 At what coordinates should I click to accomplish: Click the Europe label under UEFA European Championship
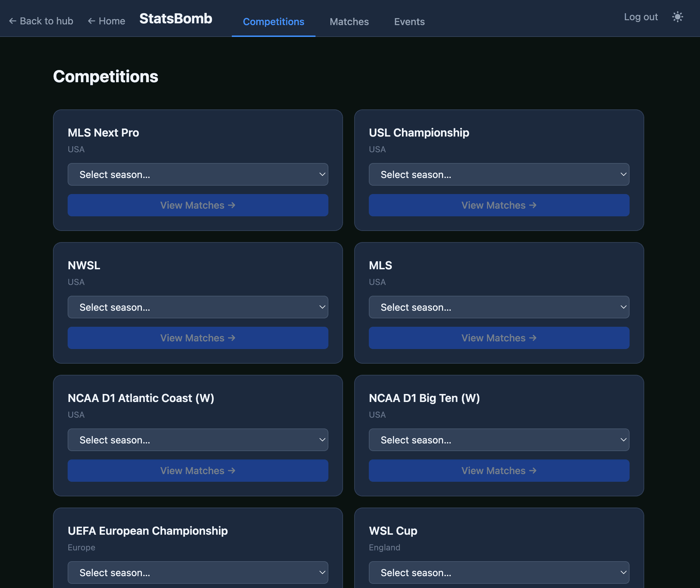(82, 547)
